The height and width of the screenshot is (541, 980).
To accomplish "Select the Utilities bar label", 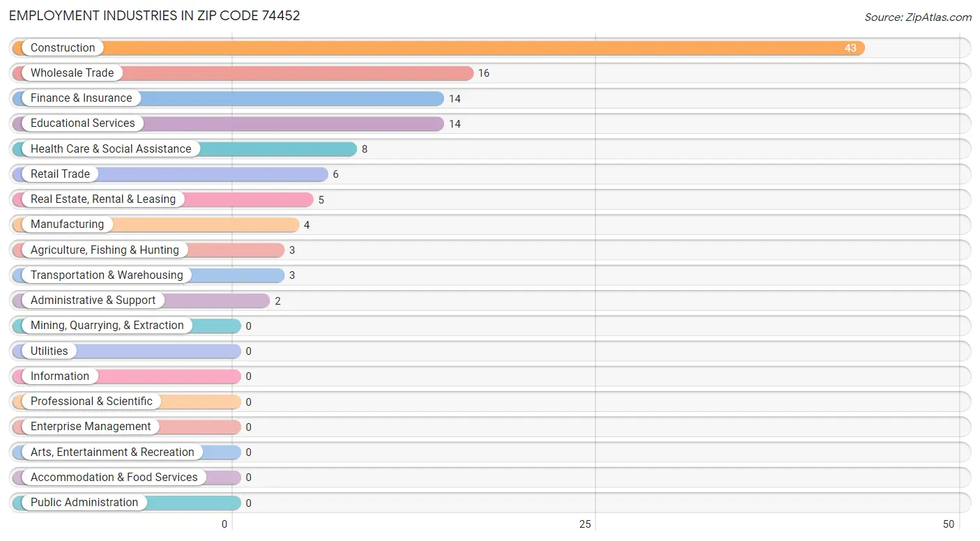I will click(x=49, y=351).
